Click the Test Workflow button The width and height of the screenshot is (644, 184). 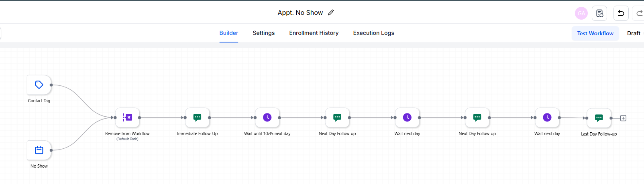pos(595,33)
